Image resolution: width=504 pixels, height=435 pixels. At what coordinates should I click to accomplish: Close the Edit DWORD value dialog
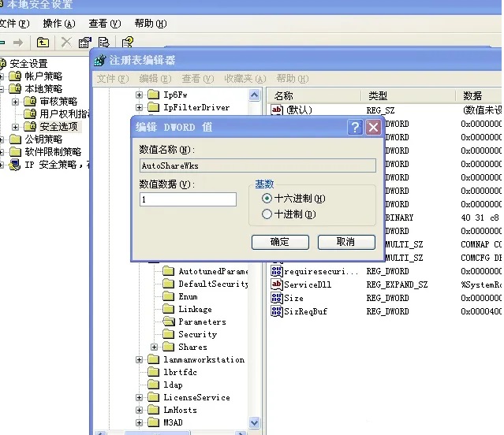373,128
